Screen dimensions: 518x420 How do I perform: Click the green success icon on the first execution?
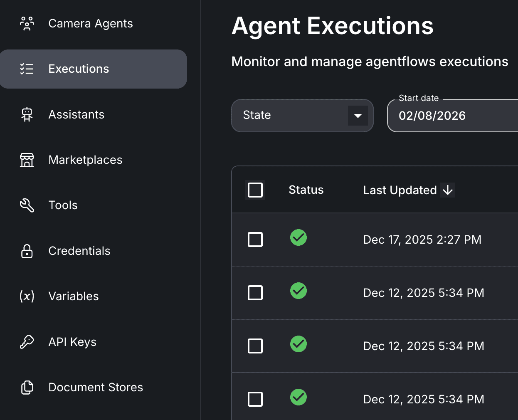298,237
